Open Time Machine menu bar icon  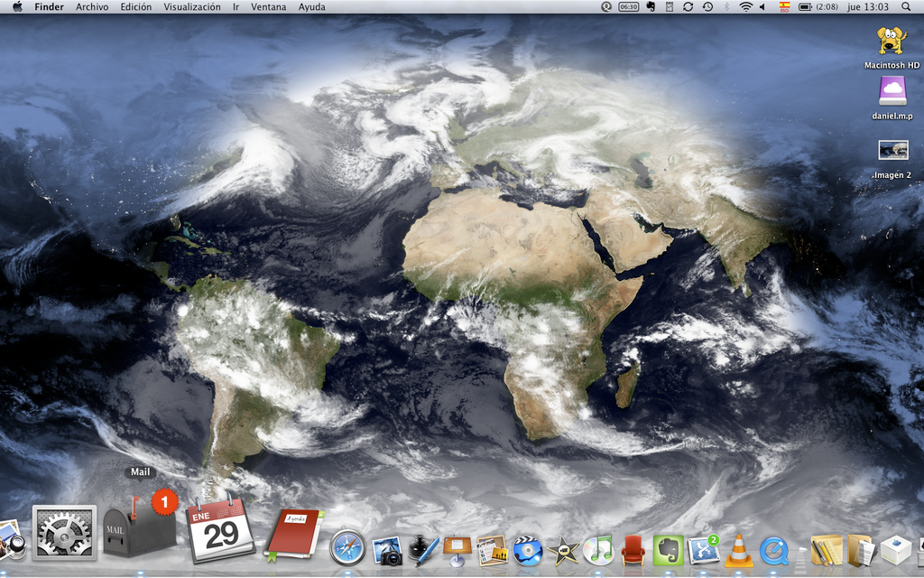coord(707,7)
